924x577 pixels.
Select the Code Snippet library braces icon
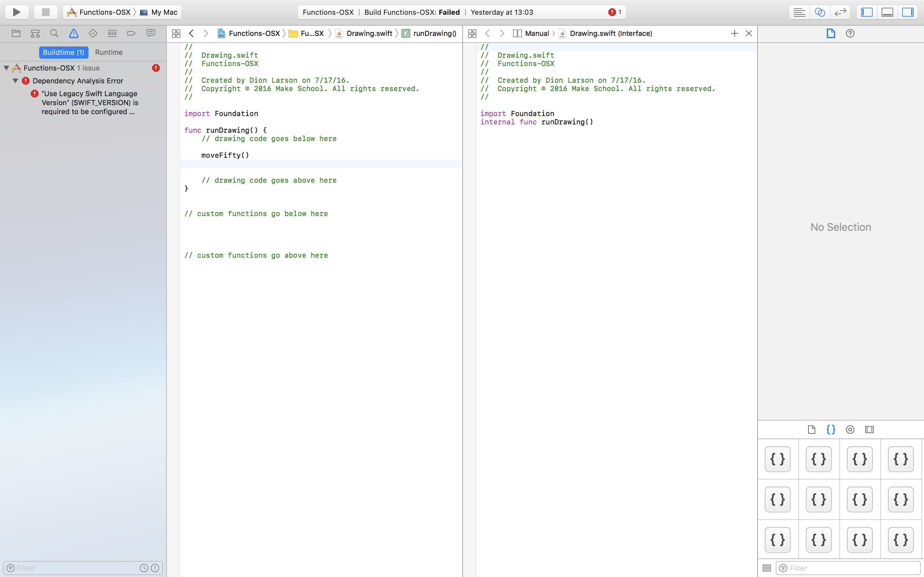(831, 429)
